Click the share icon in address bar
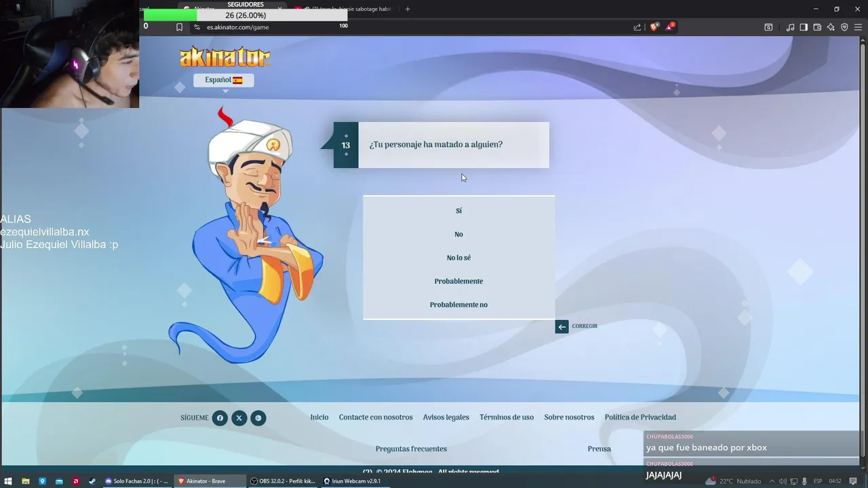868x488 pixels. coord(637,27)
